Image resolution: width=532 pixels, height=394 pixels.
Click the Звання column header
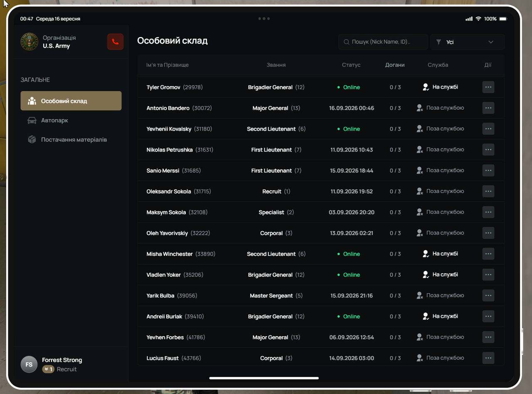pyautogui.click(x=276, y=65)
